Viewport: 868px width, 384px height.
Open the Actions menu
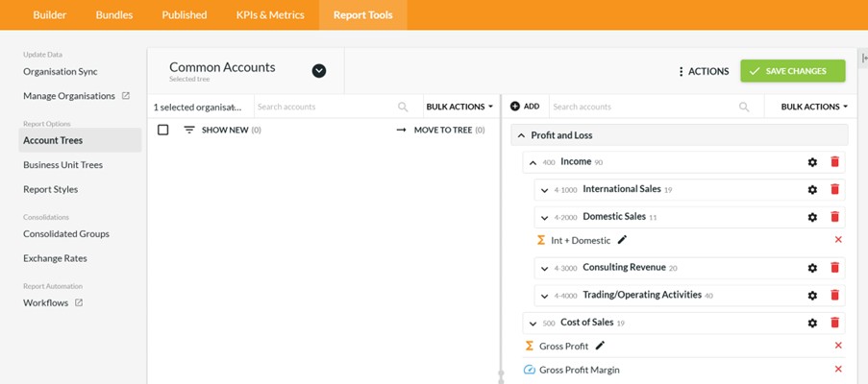pos(703,71)
